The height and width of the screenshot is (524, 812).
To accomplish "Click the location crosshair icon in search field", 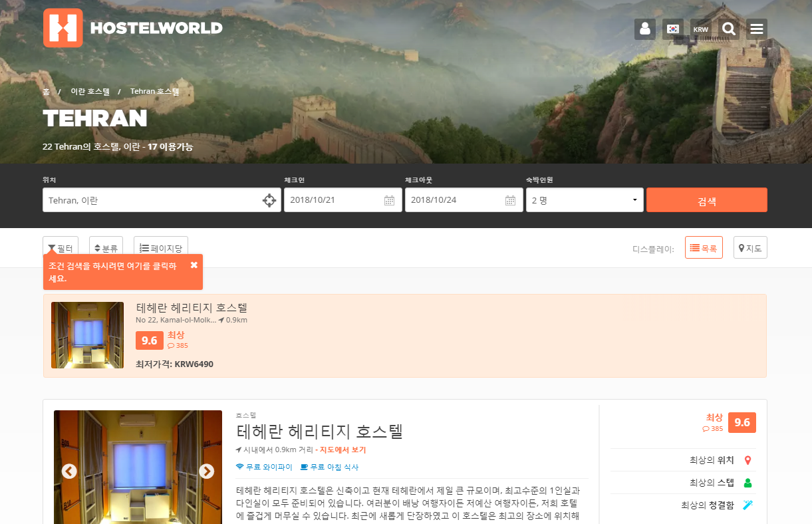I will click(x=269, y=199).
